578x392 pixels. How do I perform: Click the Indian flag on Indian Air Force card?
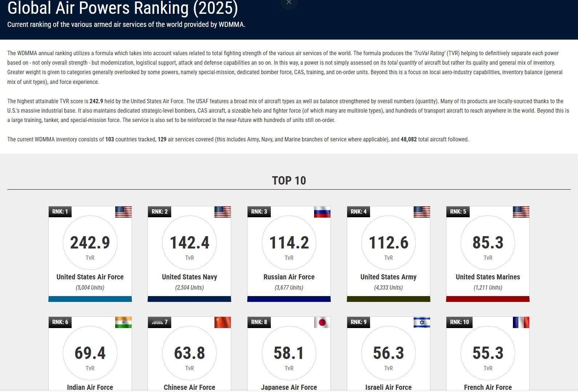point(123,322)
